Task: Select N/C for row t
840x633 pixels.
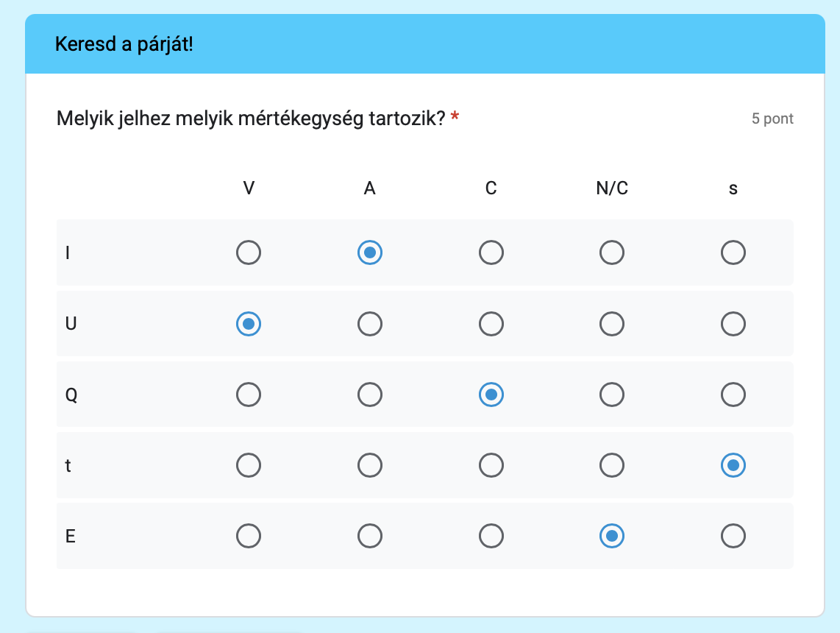Action: click(612, 465)
